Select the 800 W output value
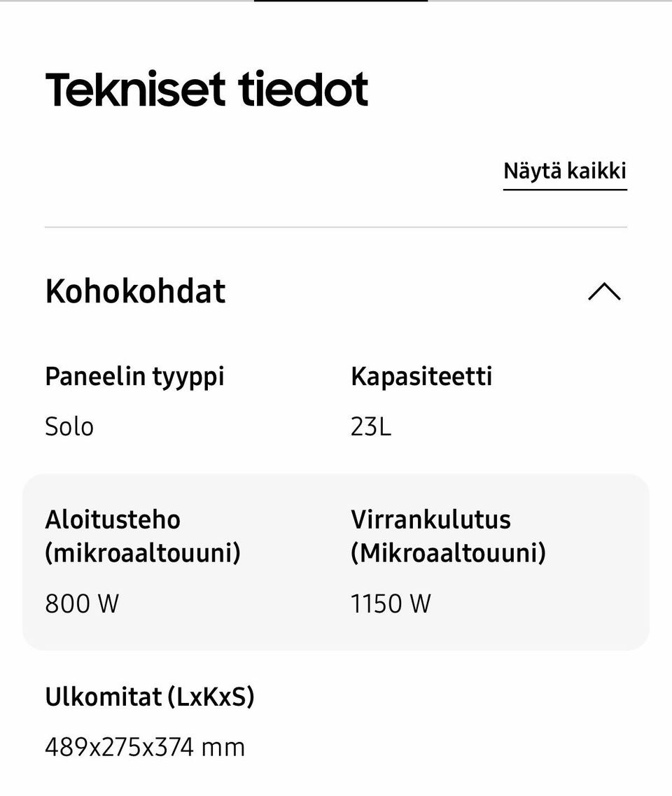The height and width of the screenshot is (796, 672). [x=80, y=603]
